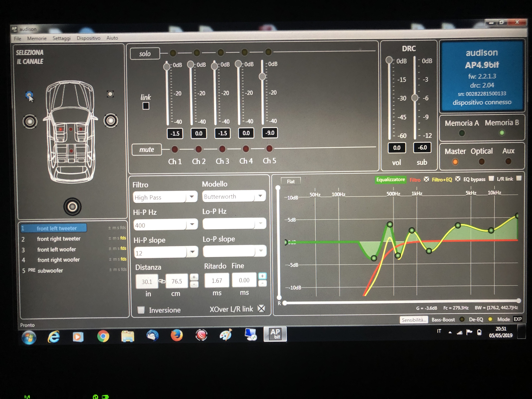Viewport: 532px width, 399px height.
Task: Mute channel Ch 2
Action: coord(198,149)
